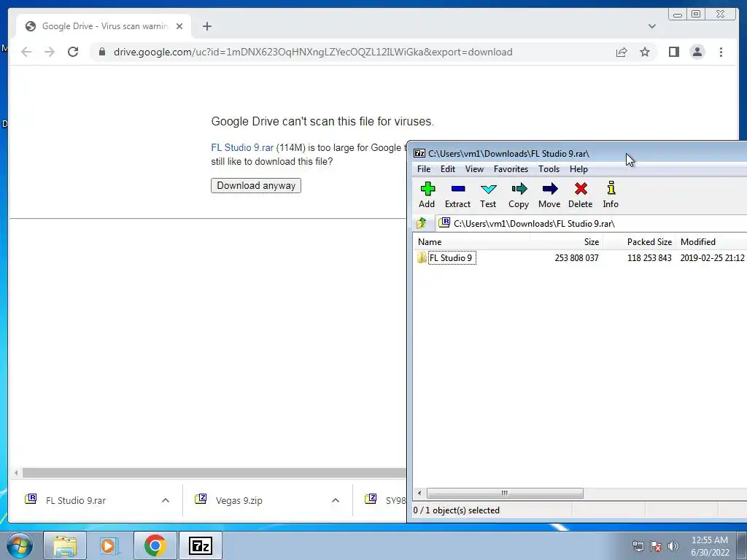Switch to 7-Zip via taskbar icon
The image size is (747, 560).
pos(200,545)
